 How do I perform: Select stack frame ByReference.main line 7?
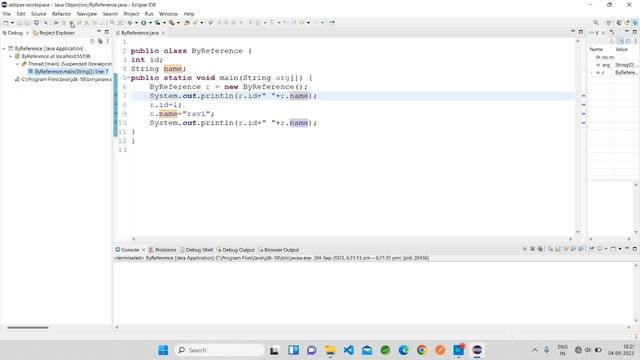point(69,72)
